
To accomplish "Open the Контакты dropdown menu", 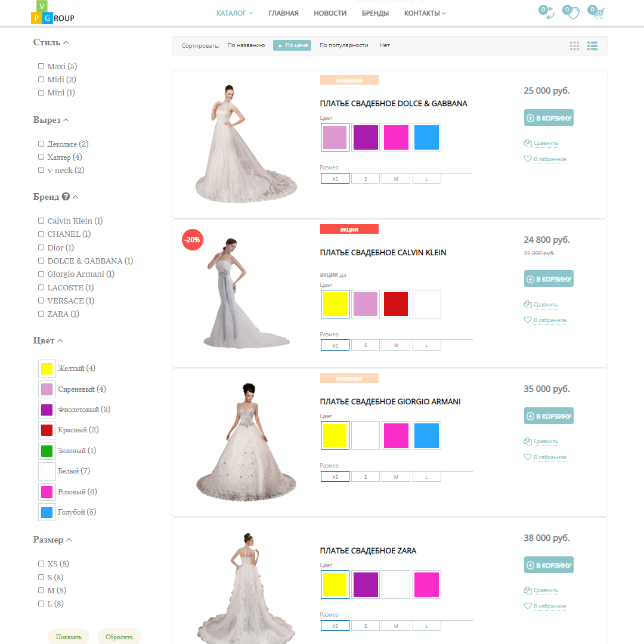I will 425,13.
